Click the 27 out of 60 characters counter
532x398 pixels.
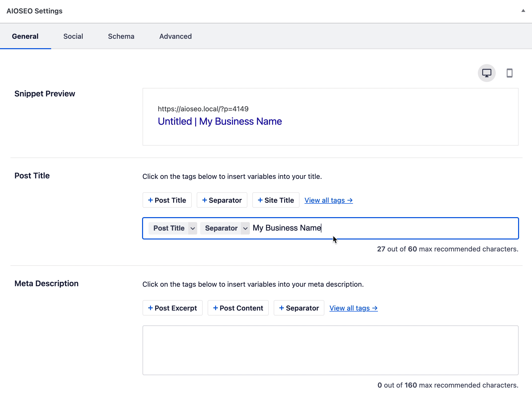click(x=448, y=249)
